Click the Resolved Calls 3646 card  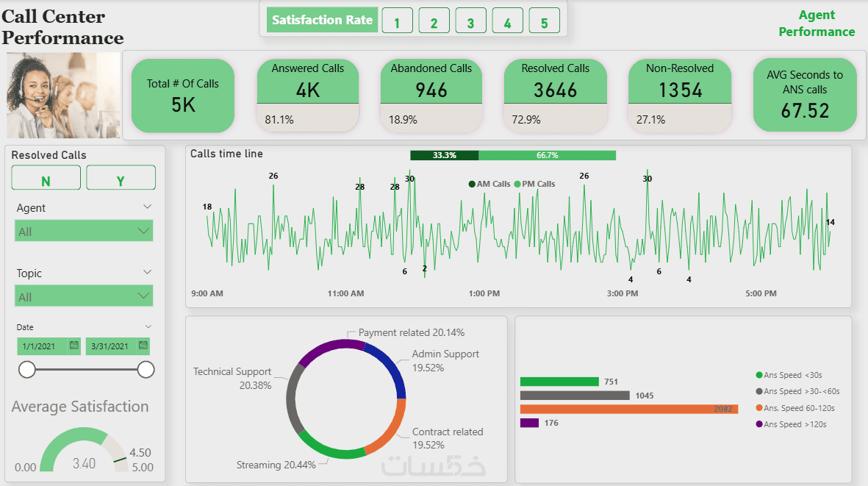pyautogui.click(x=555, y=96)
